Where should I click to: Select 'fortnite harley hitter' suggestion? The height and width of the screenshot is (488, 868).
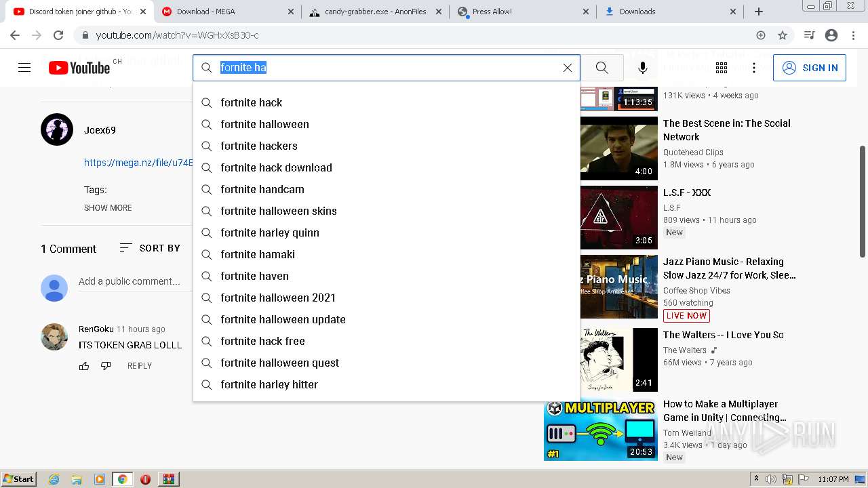pos(387,384)
